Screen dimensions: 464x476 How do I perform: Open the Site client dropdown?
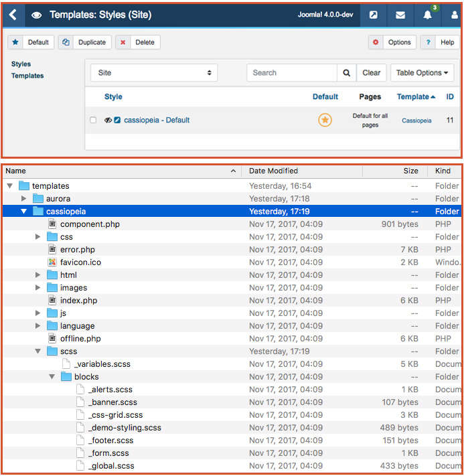pos(154,73)
